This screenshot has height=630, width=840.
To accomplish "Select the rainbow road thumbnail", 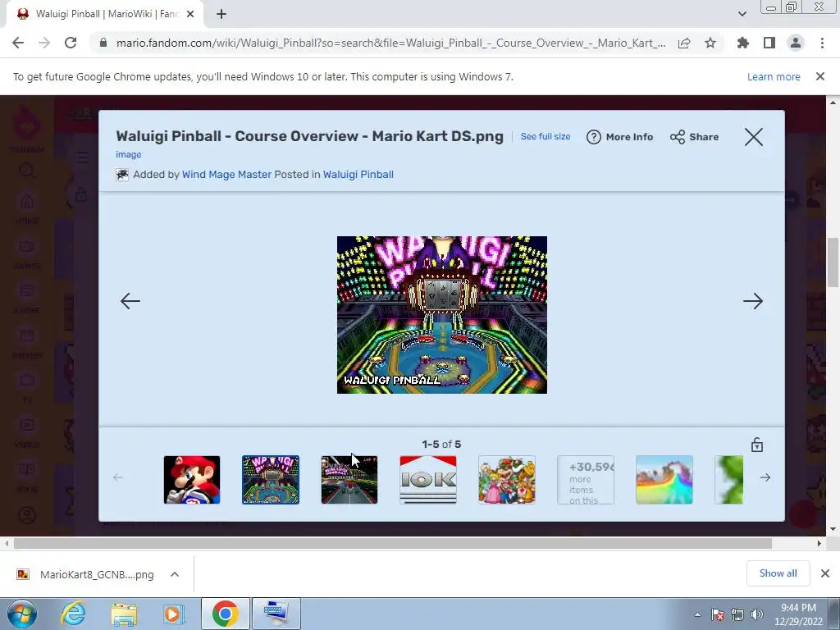I will click(x=664, y=480).
